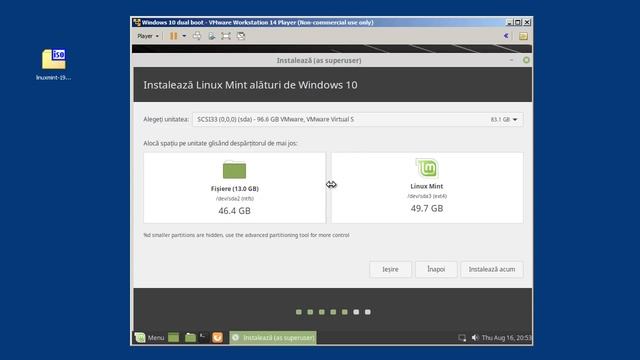The width and height of the screenshot is (640, 360).
Task: Enter VMware full screen mode icon
Action: pos(226,36)
